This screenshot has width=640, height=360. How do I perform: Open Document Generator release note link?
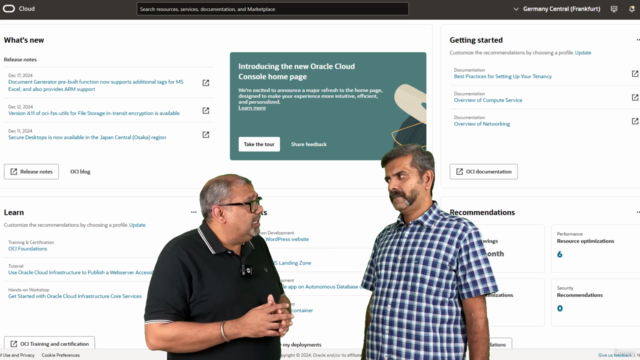pyautogui.click(x=96, y=85)
